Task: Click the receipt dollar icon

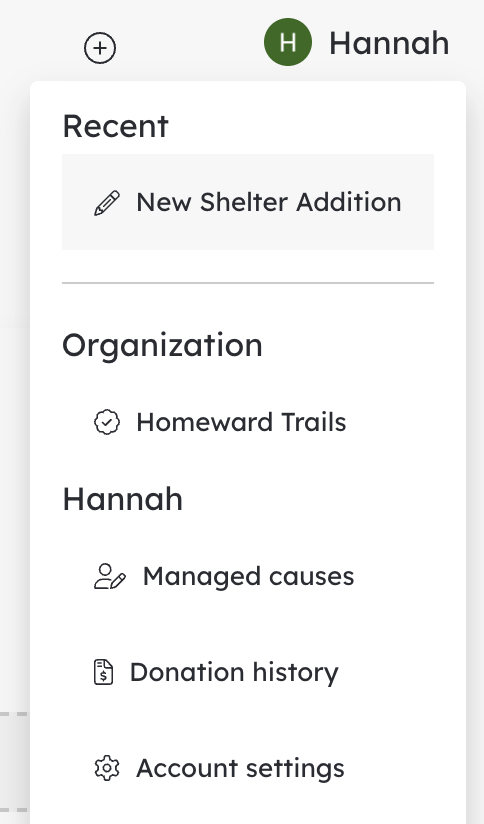Action: pyautogui.click(x=104, y=672)
